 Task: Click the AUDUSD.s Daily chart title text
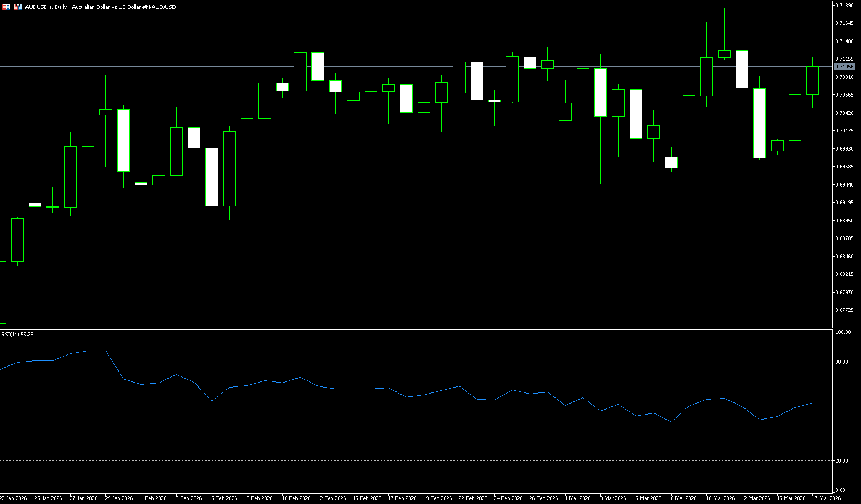(101, 7)
